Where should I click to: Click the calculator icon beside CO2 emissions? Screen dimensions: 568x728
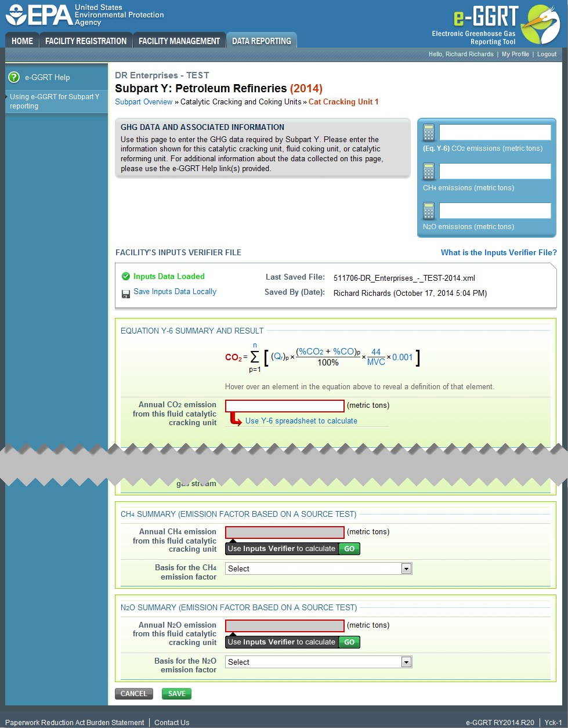pos(429,133)
